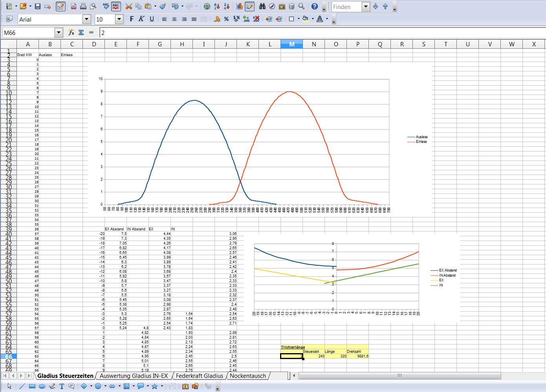Open background color dropdown arrow
This screenshot has width=546, height=392.
(313, 19)
